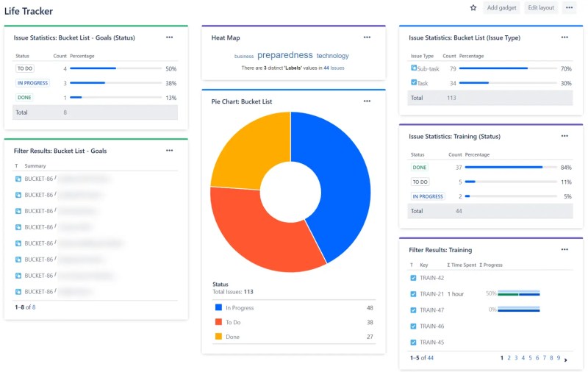The height and width of the screenshot is (372, 588).
Task: Open issue TRAIN-46
Action: point(431,326)
